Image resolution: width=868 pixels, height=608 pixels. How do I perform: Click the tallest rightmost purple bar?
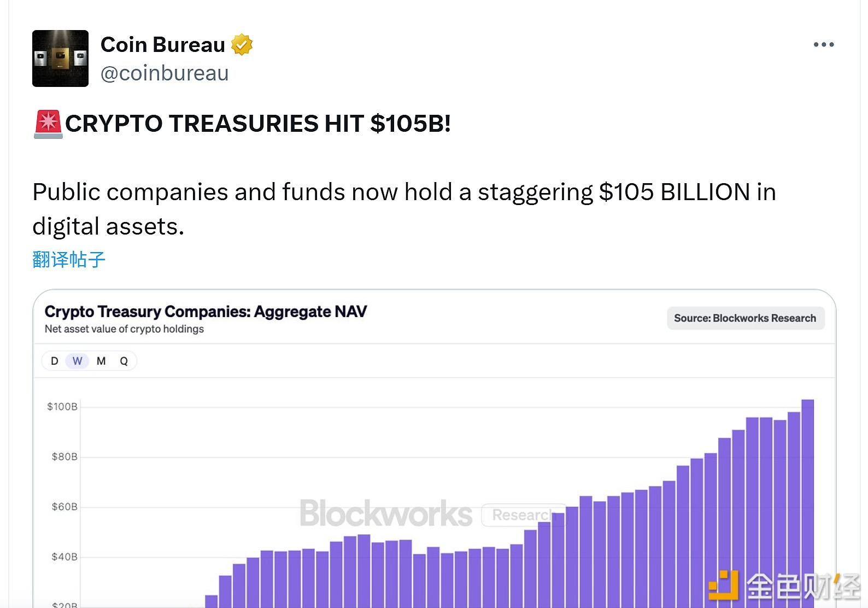[x=807, y=492]
